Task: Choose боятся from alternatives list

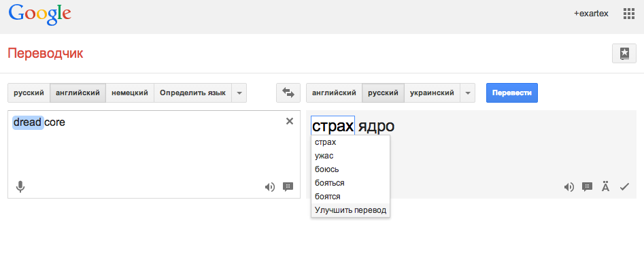Action: [x=350, y=197]
